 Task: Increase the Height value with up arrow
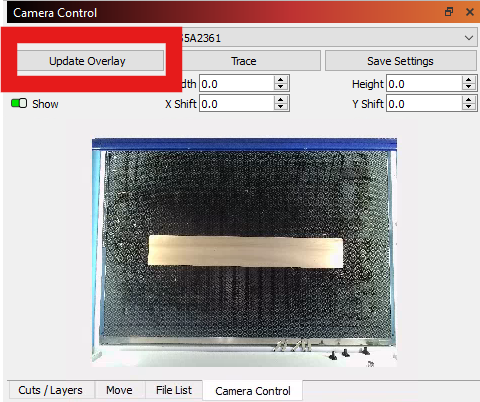[x=469, y=80]
